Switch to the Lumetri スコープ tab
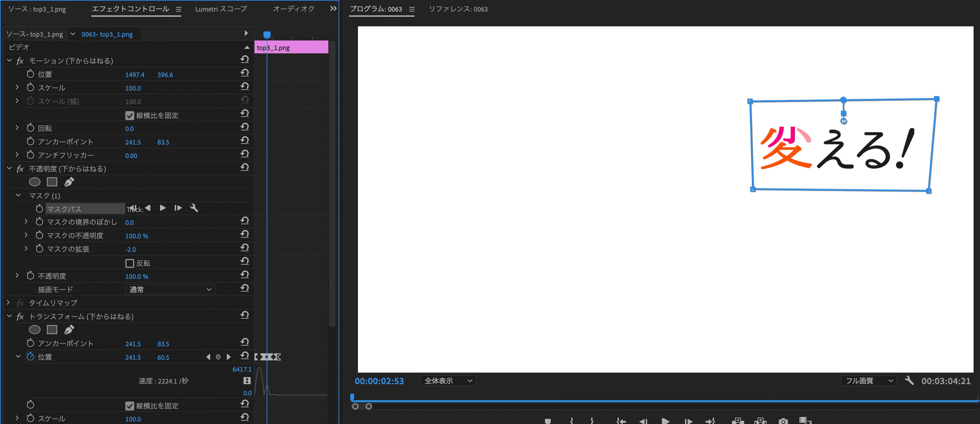980x424 pixels. click(x=221, y=9)
